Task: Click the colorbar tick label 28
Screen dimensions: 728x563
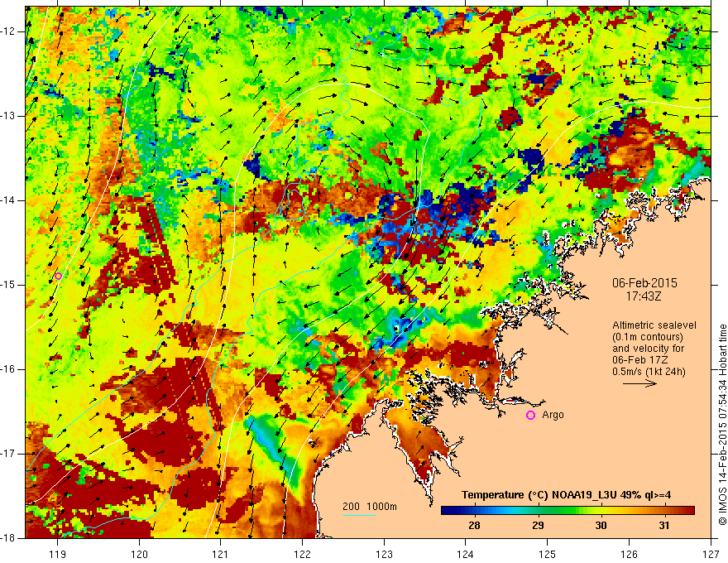Action: coord(474,526)
